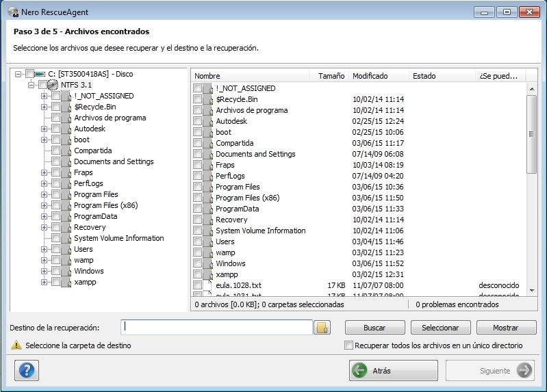Select the PerfLogs row in file list
This screenshot has width=547, height=392.
point(358,176)
